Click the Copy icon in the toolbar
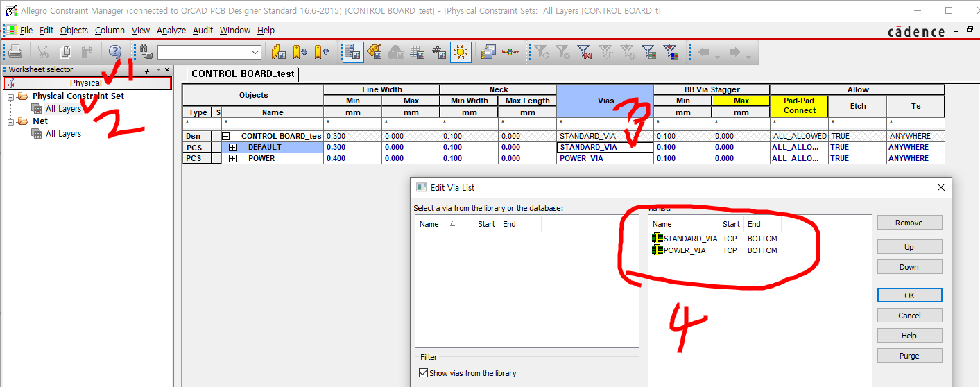The height and width of the screenshot is (387, 980). click(66, 52)
